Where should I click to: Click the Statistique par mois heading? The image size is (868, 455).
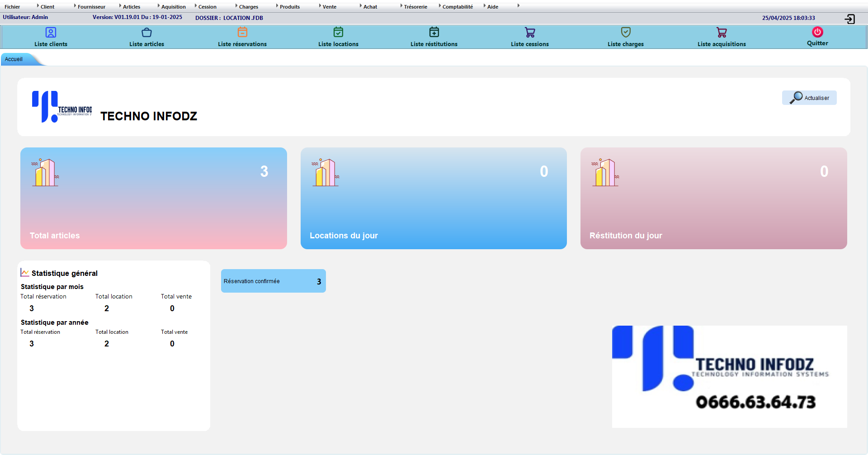(52, 287)
